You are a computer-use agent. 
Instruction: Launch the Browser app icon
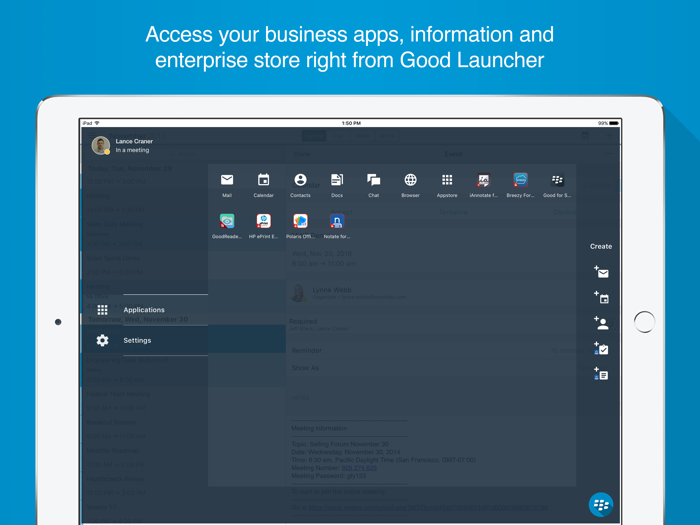pyautogui.click(x=410, y=180)
